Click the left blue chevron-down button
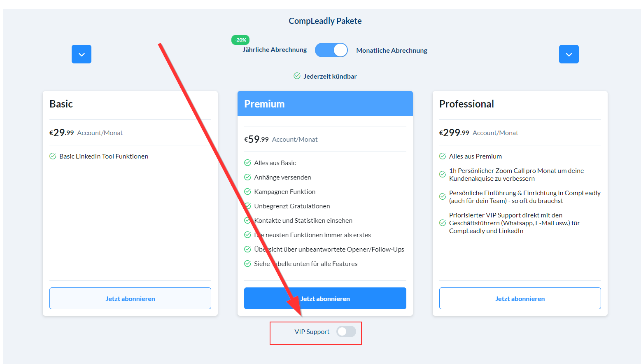 pyautogui.click(x=82, y=54)
